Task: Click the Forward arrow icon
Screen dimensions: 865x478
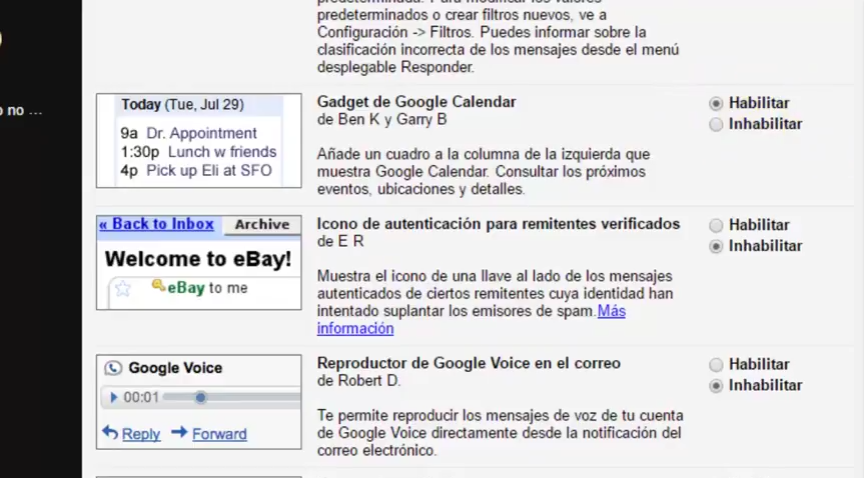Action: pos(179,432)
